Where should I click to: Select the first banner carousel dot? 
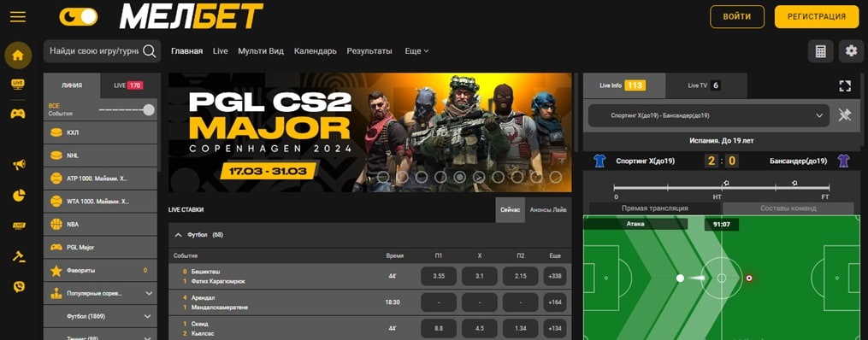pyautogui.click(x=383, y=177)
